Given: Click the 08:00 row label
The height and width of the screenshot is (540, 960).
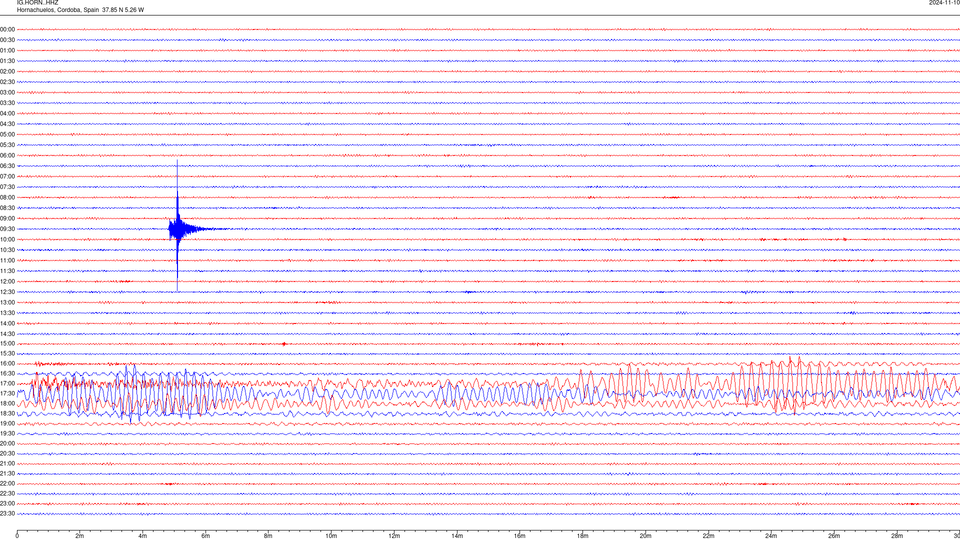Looking at the screenshot, I should (x=7, y=197).
